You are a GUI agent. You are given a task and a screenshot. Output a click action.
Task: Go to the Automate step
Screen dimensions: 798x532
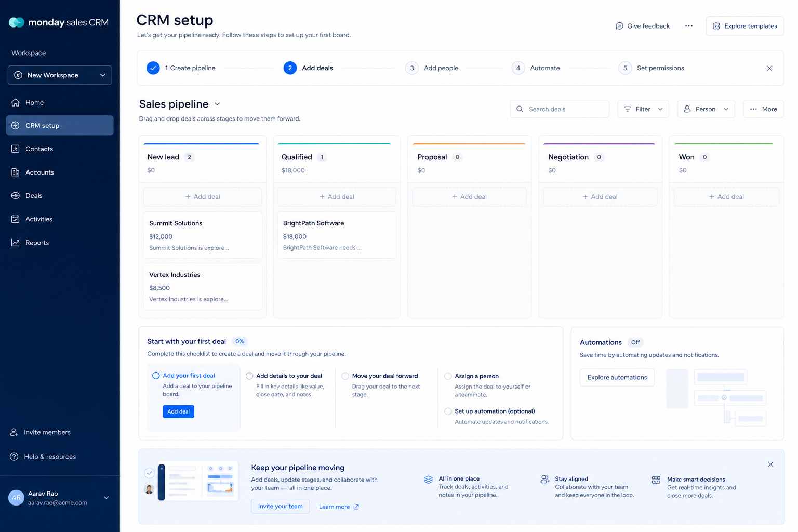click(536, 68)
